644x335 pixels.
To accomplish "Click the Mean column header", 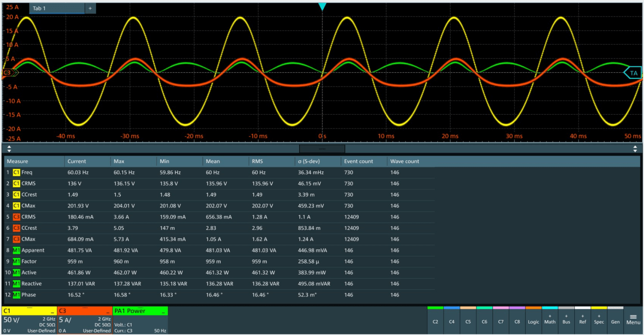I will click(226, 161).
